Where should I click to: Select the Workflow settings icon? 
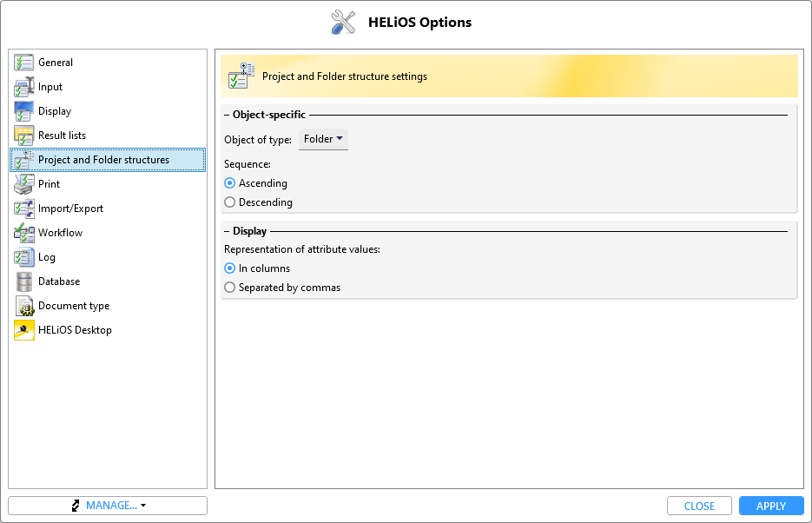(23, 233)
